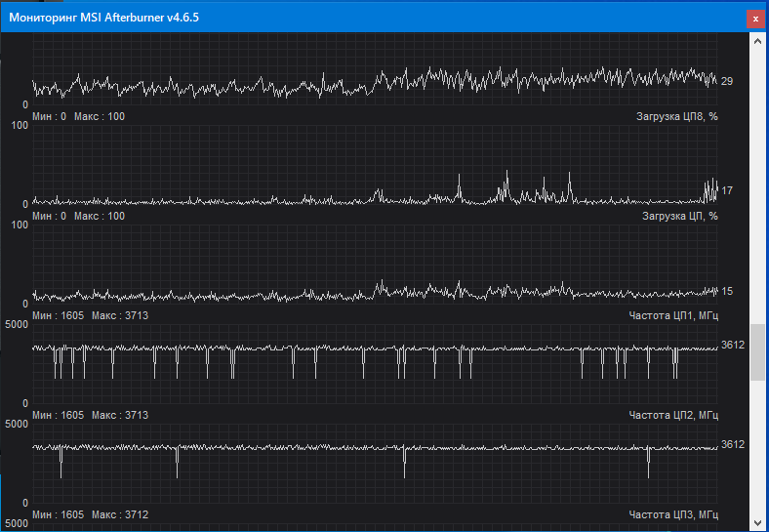The height and width of the screenshot is (532, 769).
Task: Select the "Загрузка ЦП8, %" graph label
Action: (676, 116)
